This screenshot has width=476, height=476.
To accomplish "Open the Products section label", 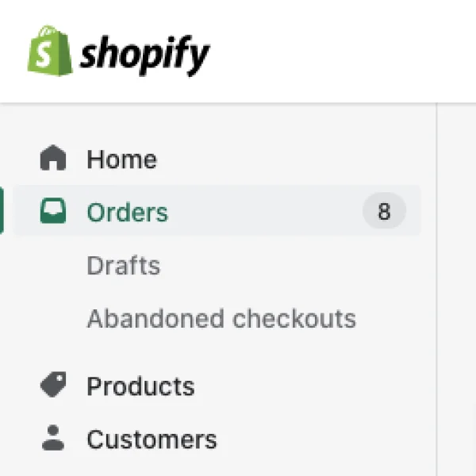I will [141, 386].
